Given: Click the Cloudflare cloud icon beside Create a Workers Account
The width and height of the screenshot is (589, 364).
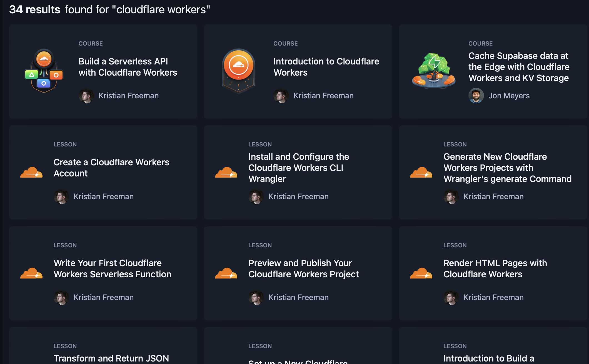Looking at the screenshot, I should coord(31,173).
